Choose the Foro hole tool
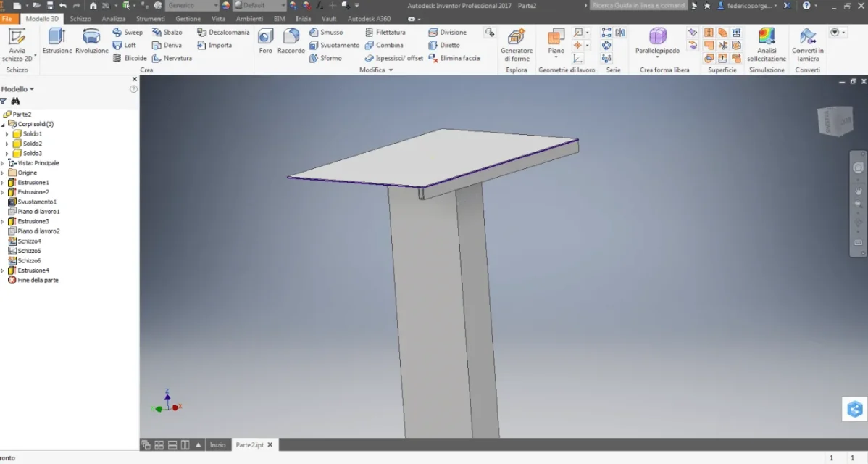Viewport: 868px width, 464px height. (266, 41)
